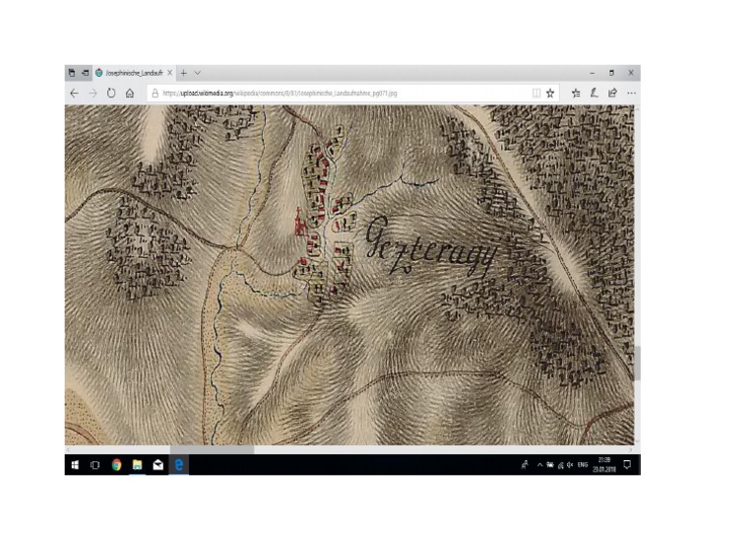
Task: Add this page to favorites
Action: tap(550, 93)
